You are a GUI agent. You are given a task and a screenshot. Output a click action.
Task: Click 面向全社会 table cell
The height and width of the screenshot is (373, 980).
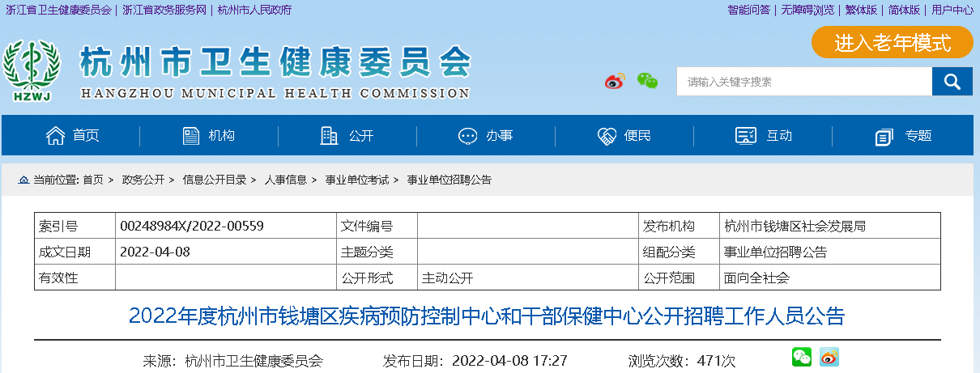756,278
